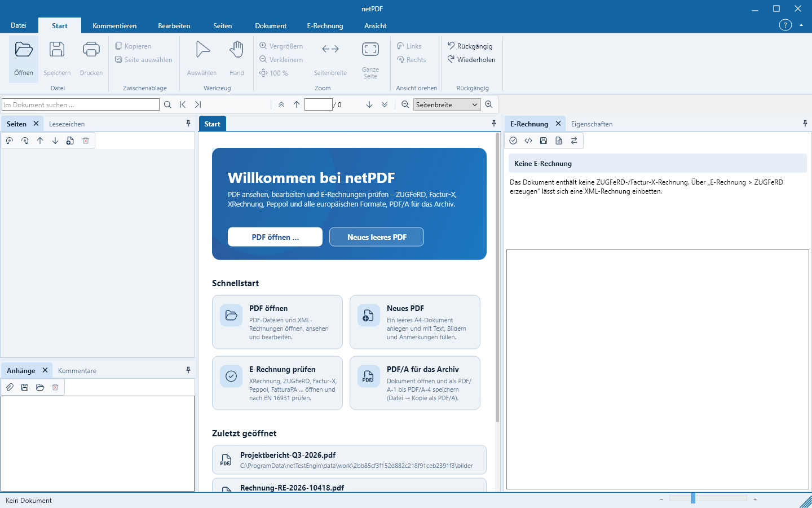Jump to previous search result icon

183,104
